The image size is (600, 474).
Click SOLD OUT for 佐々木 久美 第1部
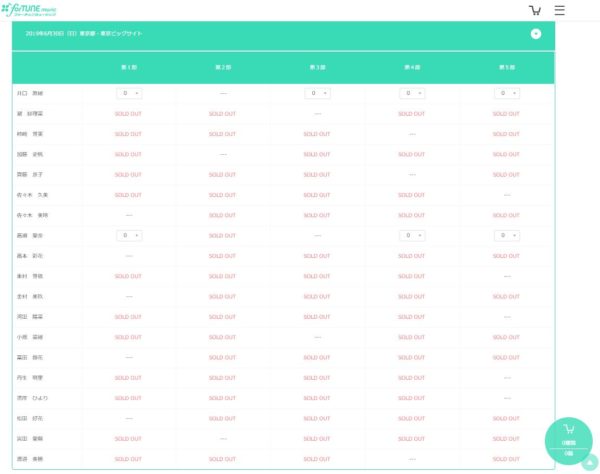coord(128,195)
